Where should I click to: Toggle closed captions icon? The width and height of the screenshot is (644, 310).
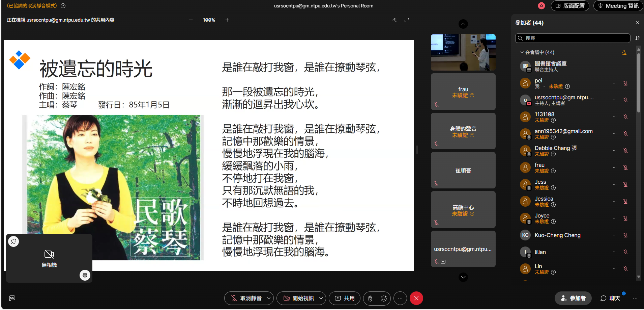12,298
